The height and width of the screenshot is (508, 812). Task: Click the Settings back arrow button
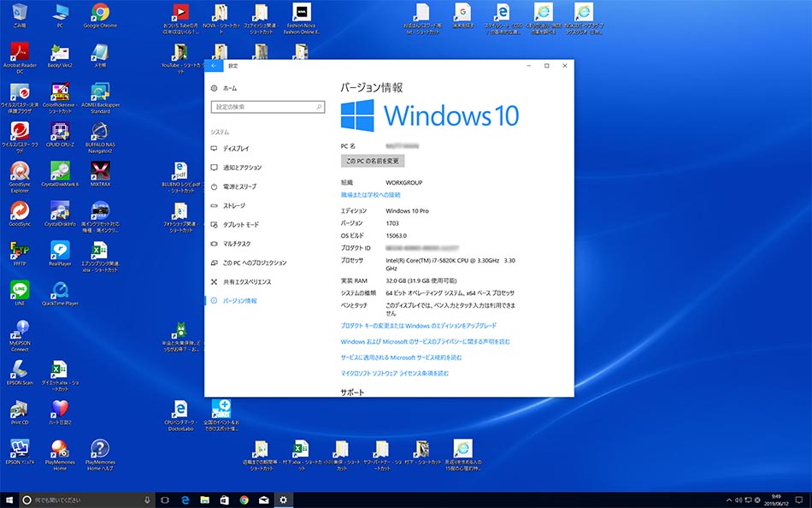214,66
